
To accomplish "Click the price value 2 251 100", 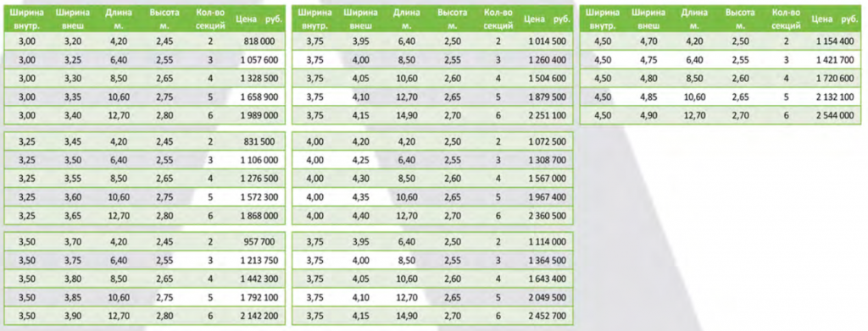I will pyautogui.click(x=548, y=115).
